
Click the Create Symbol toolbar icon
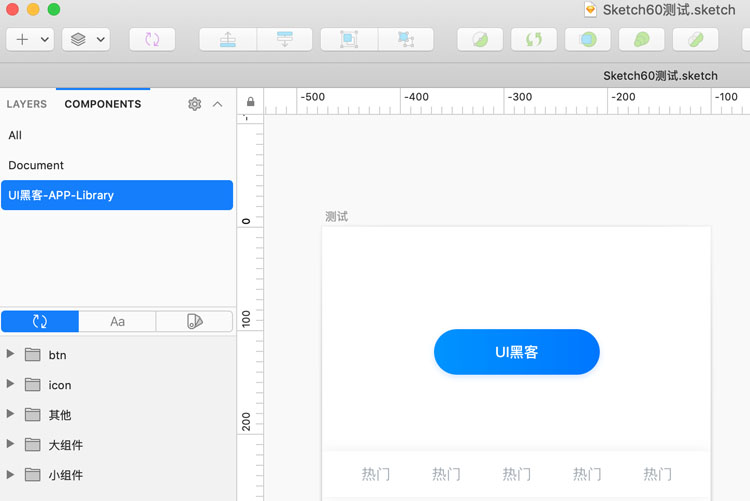pos(152,39)
